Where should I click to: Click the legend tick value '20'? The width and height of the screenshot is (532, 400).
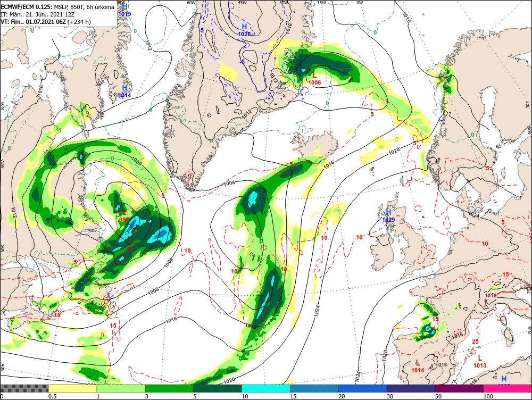coord(342,396)
